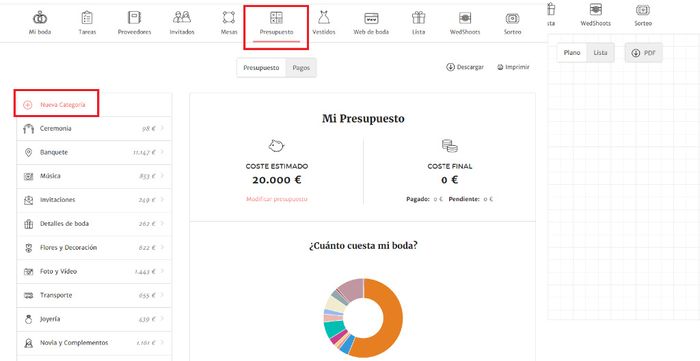Open the Tareas clipboard icon
700x361 pixels.
click(87, 18)
